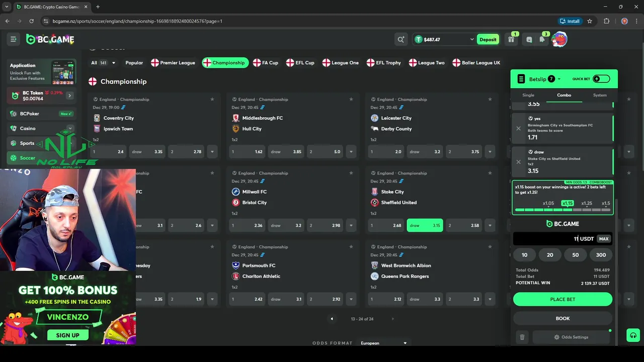Screen dimensions: 644x362
Task: Toggle the Quick Bet switch
Action: click(x=601, y=79)
